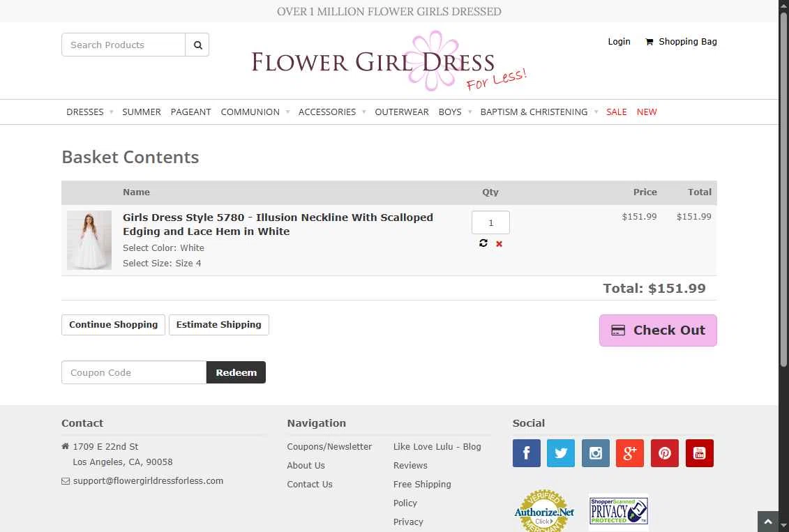Open the Sale menu item

pos(617,112)
